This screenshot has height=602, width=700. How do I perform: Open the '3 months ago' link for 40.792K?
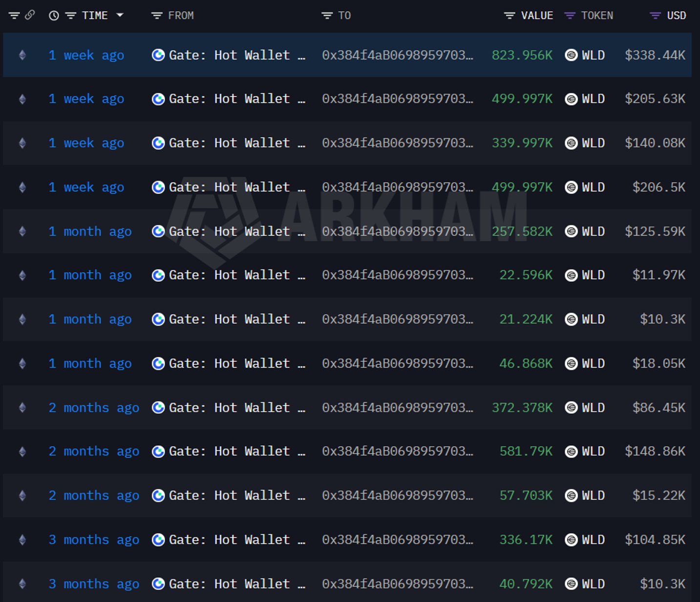pyautogui.click(x=94, y=584)
